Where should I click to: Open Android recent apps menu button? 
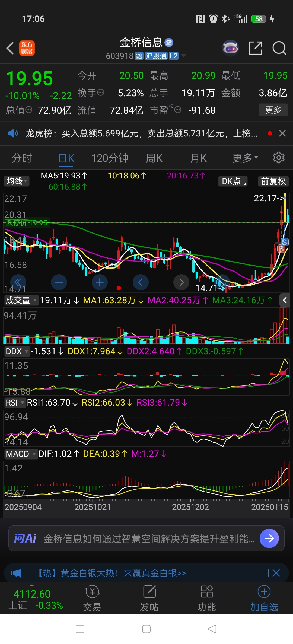tap(80, 629)
